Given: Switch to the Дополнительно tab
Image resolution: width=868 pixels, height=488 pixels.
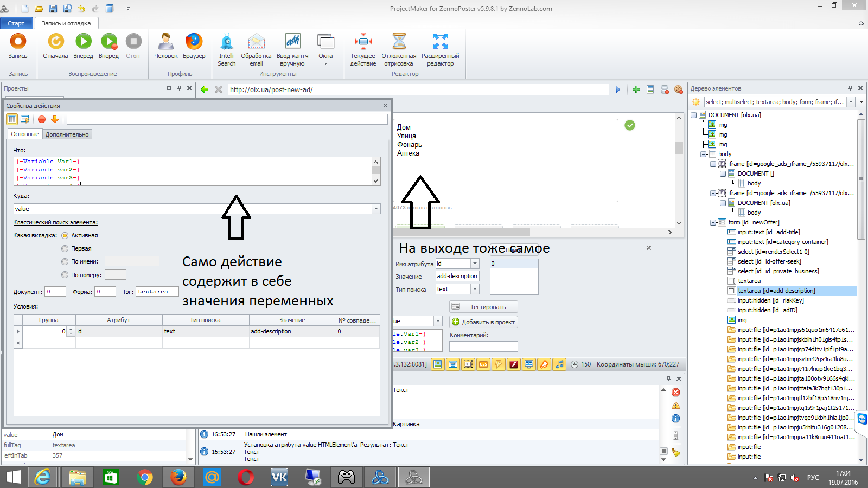Looking at the screenshot, I should tap(67, 134).
